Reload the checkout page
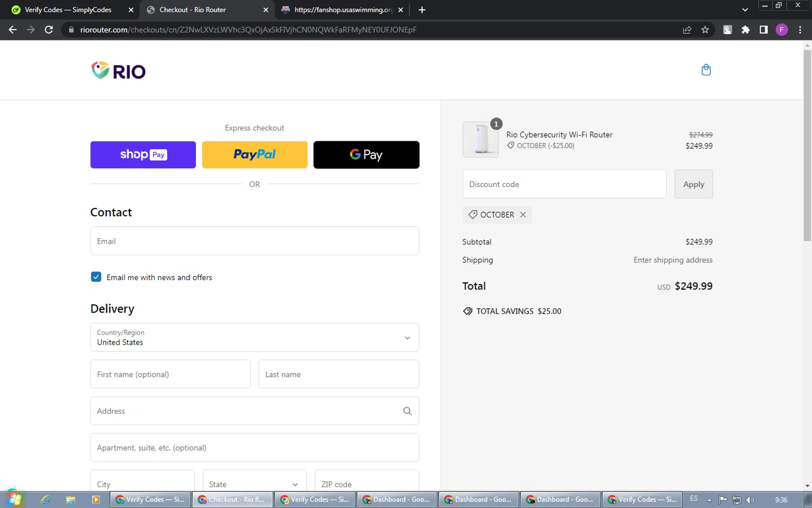812x508 pixels. [49, 30]
